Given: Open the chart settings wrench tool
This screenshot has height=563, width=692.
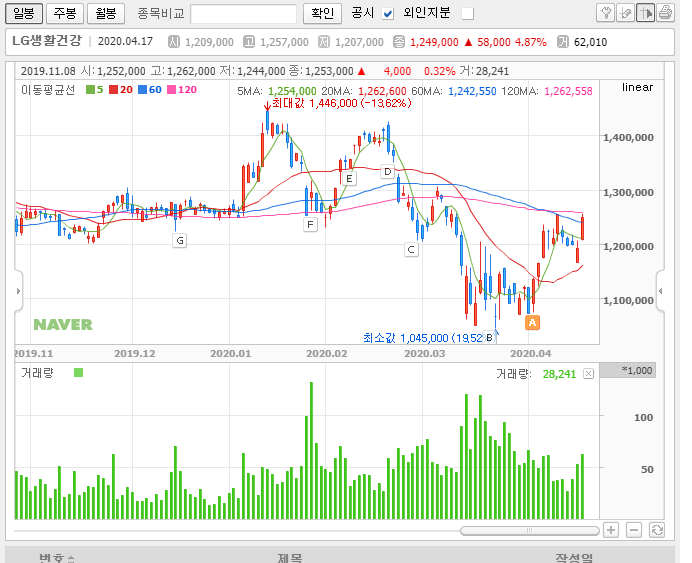Looking at the screenshot, I should click(x=606, y=13).
